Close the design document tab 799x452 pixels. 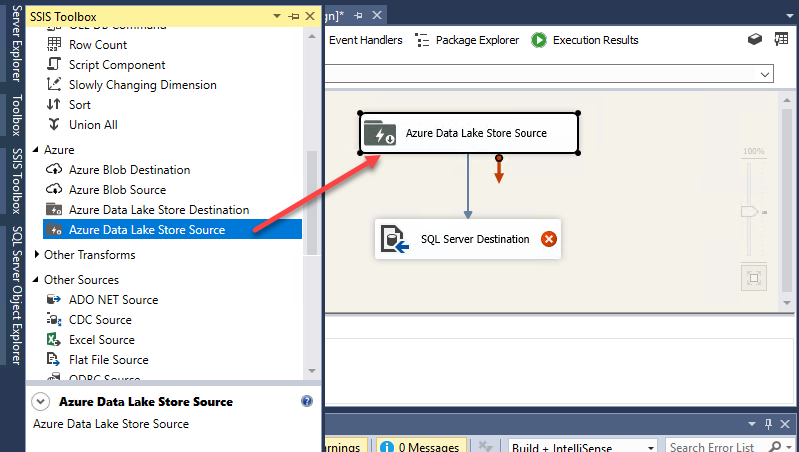[x=377, y=15]
